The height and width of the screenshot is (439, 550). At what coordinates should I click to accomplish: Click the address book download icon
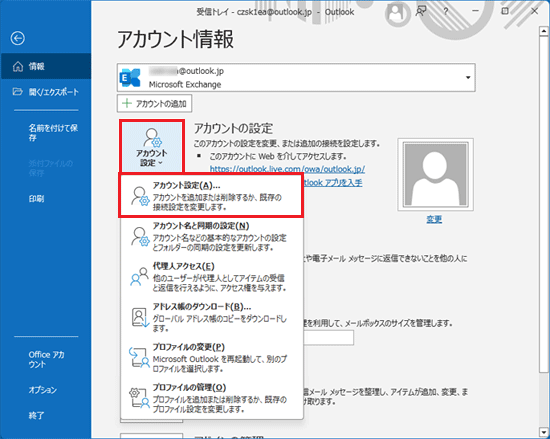140,317
